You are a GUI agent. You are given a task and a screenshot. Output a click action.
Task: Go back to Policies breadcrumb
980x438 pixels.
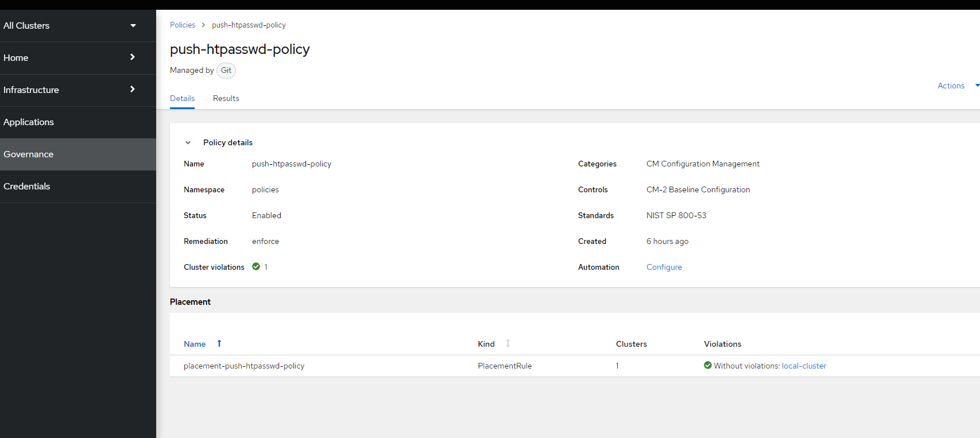tap(183, 25)
